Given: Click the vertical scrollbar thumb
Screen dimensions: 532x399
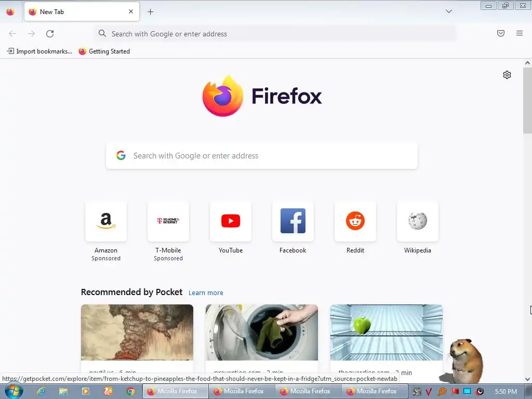Looking at the screenshot, I should 527,100.
